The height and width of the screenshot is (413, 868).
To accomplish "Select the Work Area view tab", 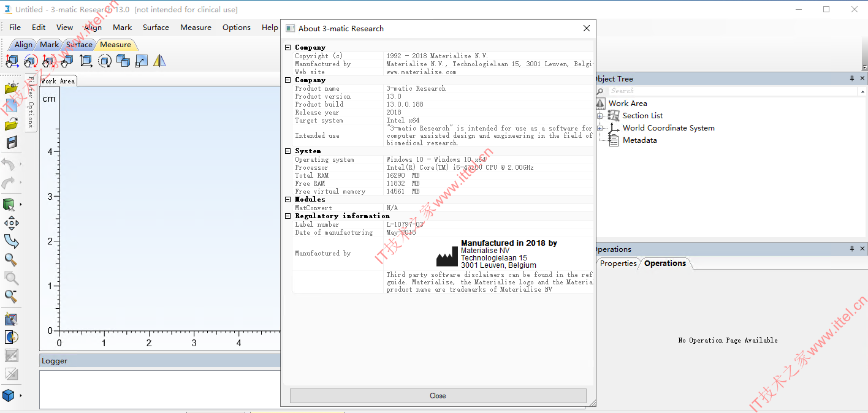I will (58, 81).
